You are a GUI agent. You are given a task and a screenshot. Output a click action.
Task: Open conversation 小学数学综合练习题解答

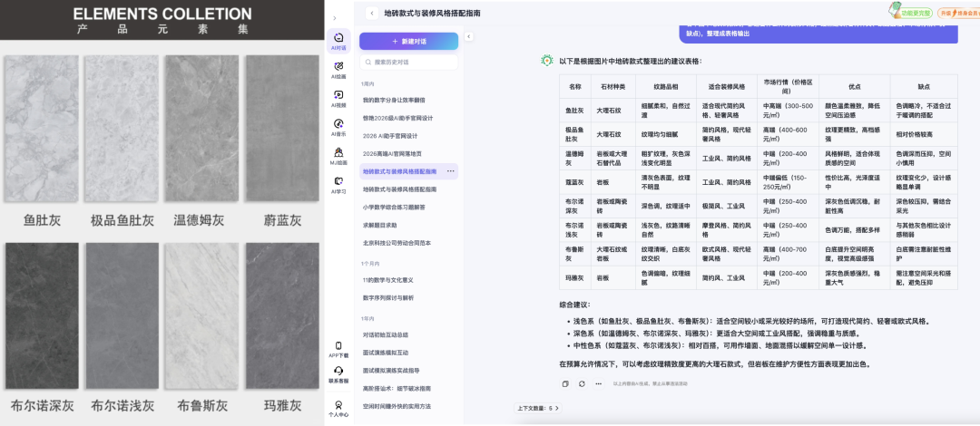[395, 207]
